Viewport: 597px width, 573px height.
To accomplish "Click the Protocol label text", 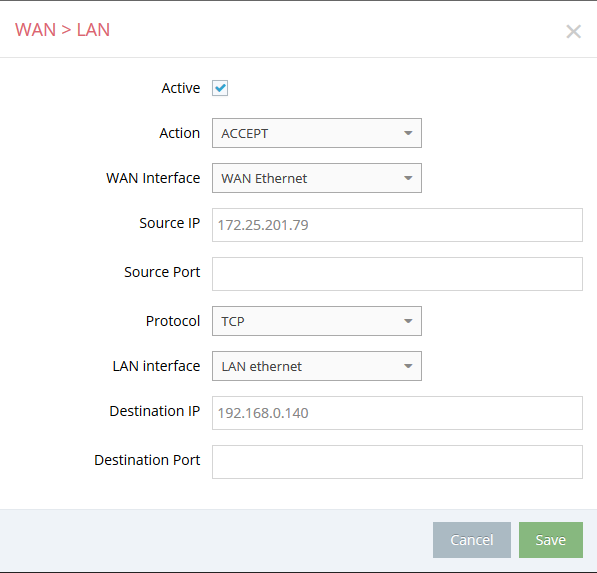I will (173, 321).
